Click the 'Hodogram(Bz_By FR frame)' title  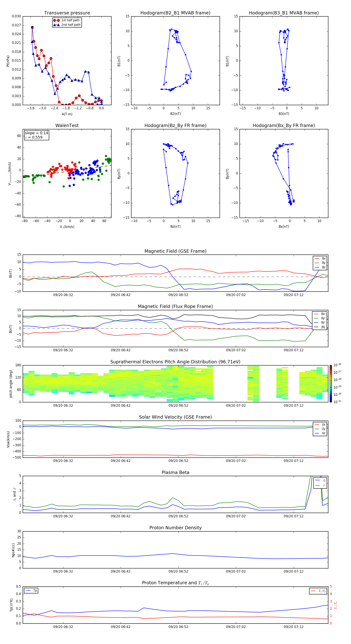[175, 125]
